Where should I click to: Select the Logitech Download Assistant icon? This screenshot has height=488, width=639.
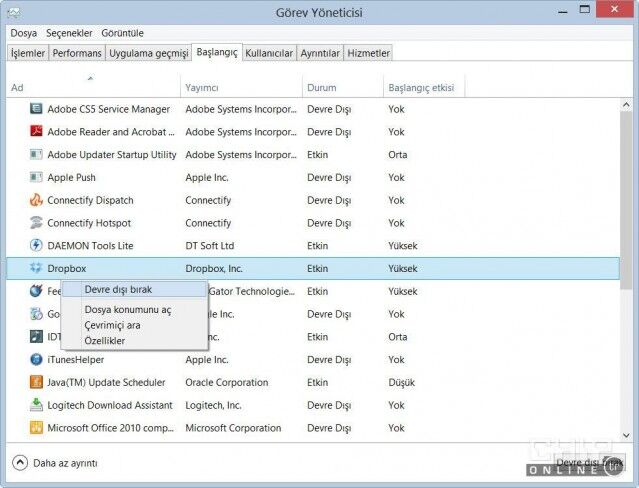click(x=37, y=406)
